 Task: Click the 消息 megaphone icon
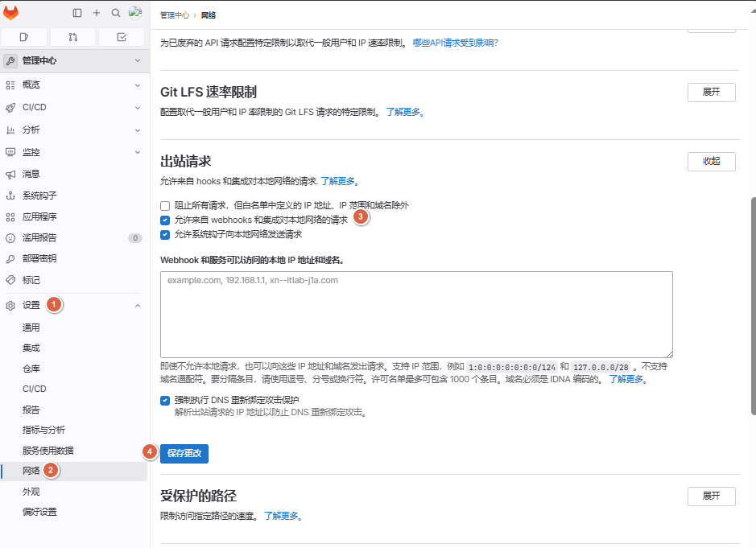coord(10,175)
